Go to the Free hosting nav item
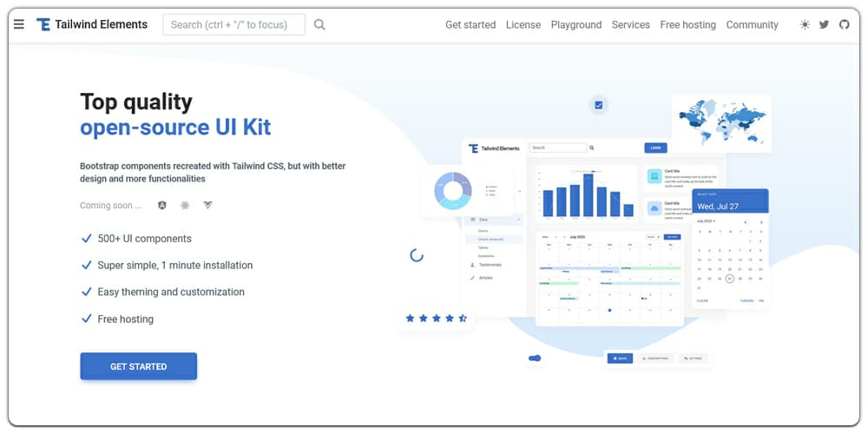This screenshot has width=868, height=434. [687, 24]
